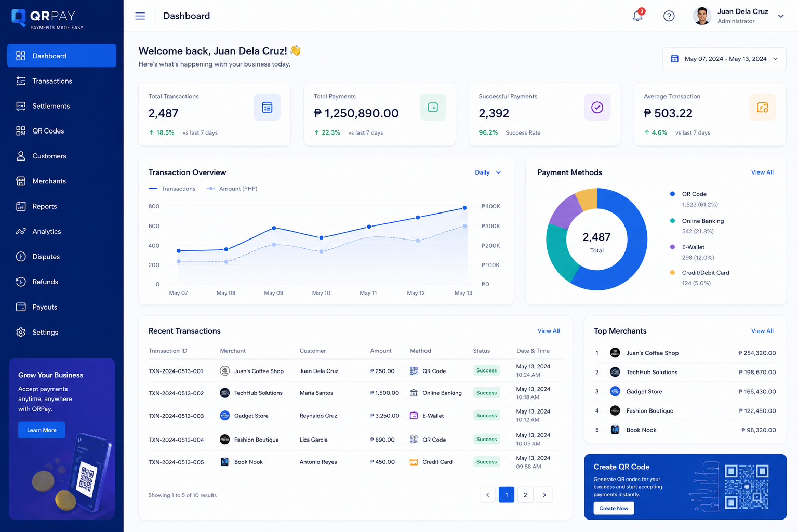The image size is (798, 532).
Task: Open QR Codes in the sidebar
Action: [62, 131]
